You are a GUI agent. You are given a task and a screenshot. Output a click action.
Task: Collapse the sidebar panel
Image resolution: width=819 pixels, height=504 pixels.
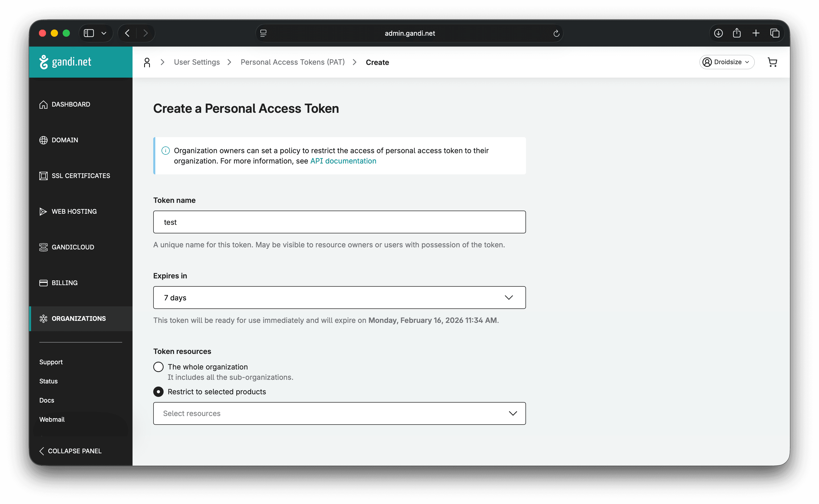(70, 451)
